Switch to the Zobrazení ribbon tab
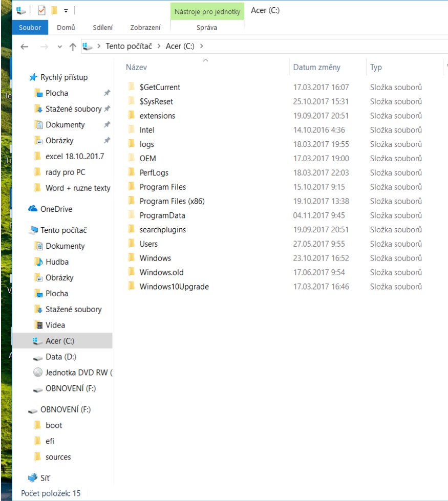Screen dimensions: 448x501 tap(145, 28)
